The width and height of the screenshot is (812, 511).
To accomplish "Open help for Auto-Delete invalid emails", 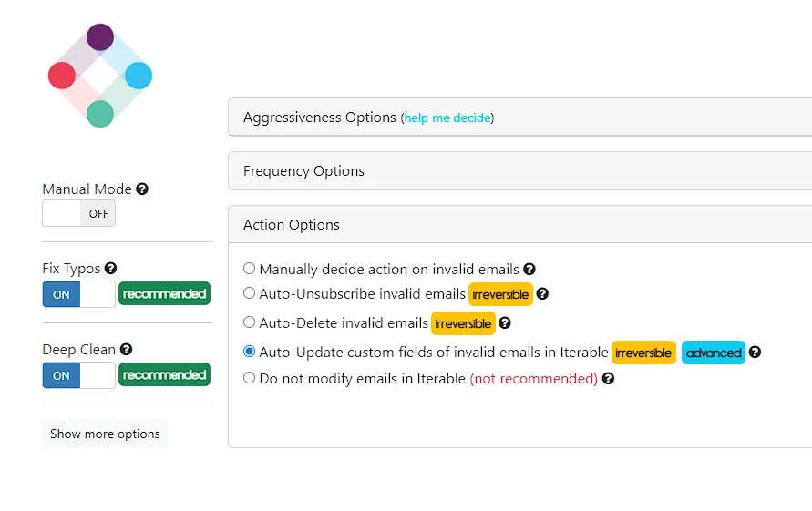I will click(505, 323).
